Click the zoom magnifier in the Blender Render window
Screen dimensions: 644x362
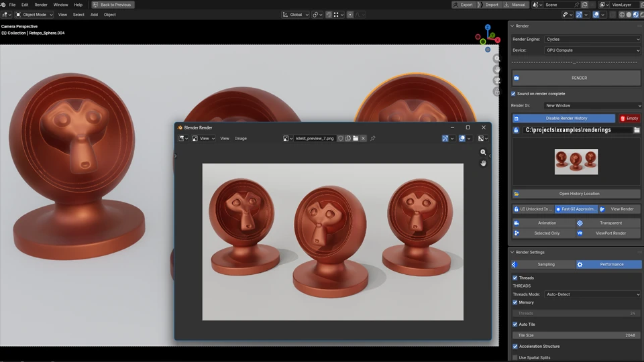(484, 152)
